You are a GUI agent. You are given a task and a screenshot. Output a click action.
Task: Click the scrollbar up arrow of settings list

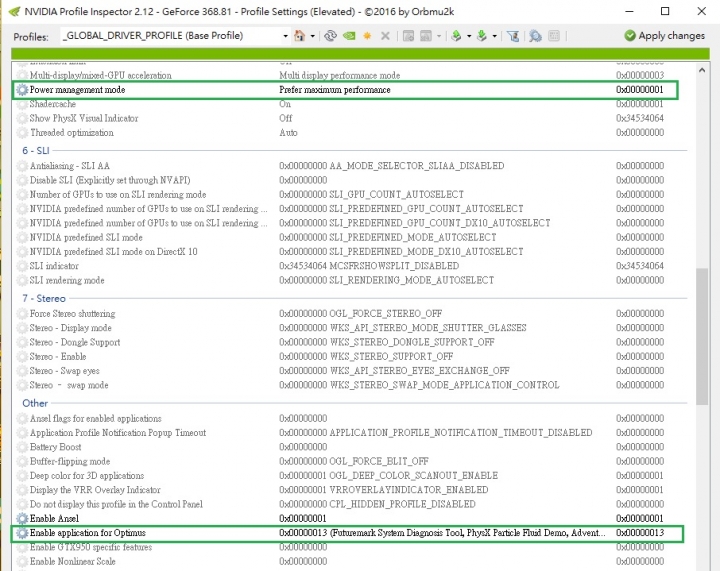[x=702, y=70]
